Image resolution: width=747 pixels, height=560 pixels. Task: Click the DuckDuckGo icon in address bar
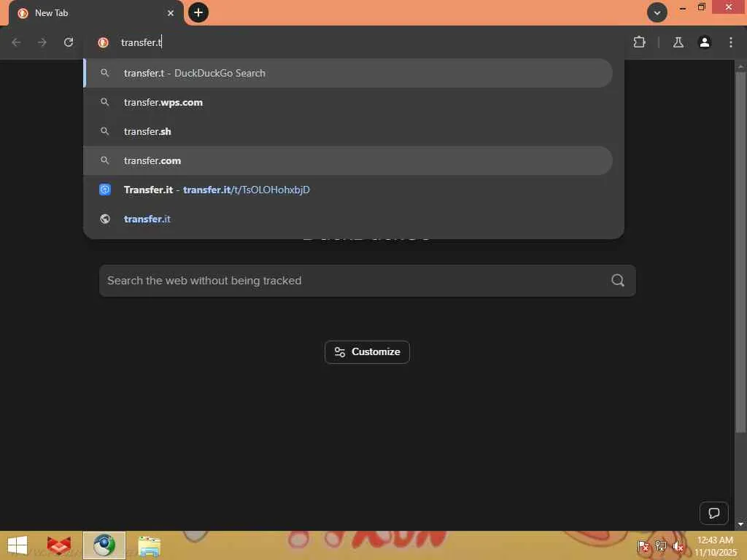point(103,42)
